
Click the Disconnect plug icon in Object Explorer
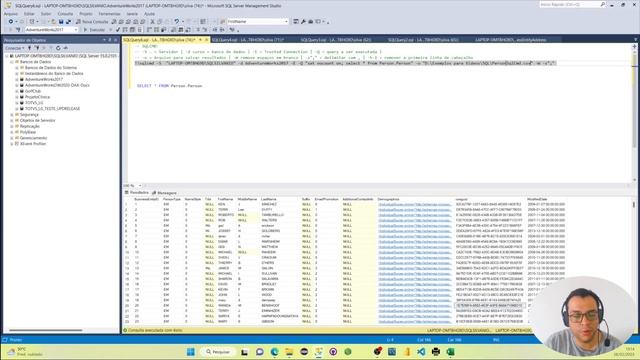[36, 48]
